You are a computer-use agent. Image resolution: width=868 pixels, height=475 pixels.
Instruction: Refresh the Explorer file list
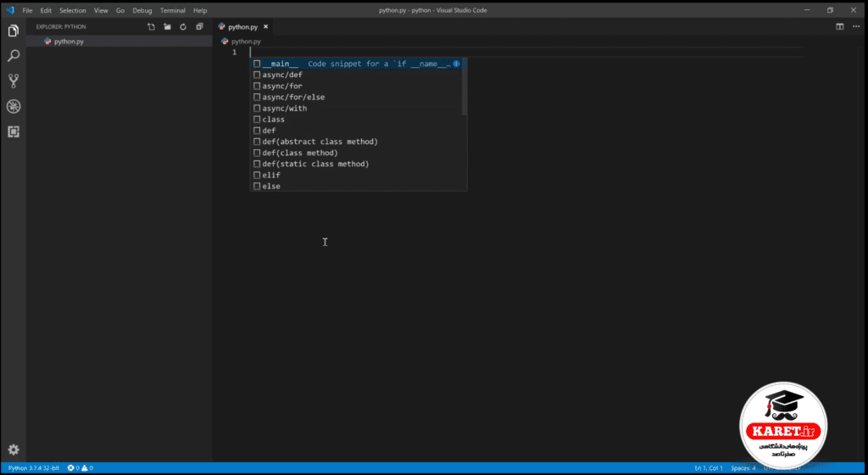(x=183, y=26)
